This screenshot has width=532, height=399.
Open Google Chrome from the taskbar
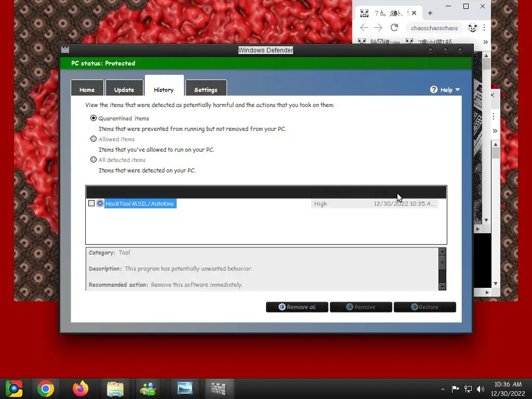46,389
